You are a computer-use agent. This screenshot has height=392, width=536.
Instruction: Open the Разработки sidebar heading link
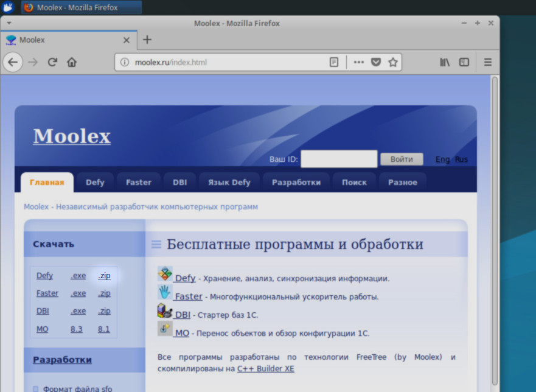[62, 360]
